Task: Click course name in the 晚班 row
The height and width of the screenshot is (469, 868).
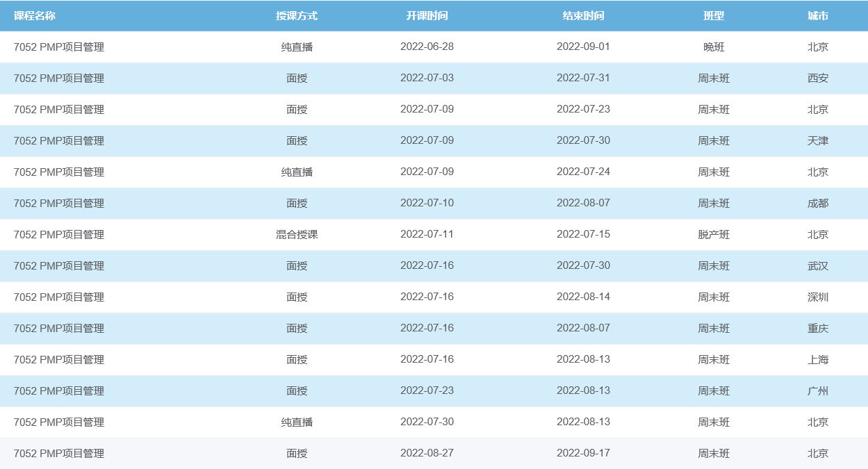Action: pyautogui.click(x=59, y=47)
